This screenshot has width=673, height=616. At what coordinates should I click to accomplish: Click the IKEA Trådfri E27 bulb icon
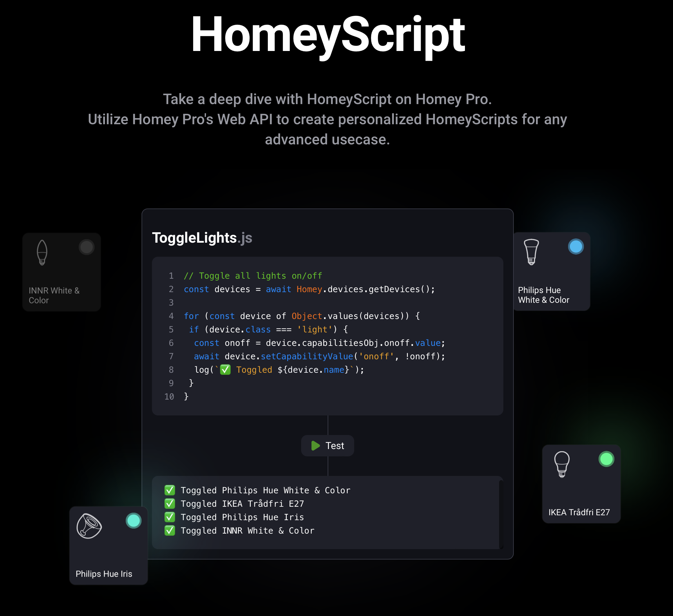(x=562, y=464)
